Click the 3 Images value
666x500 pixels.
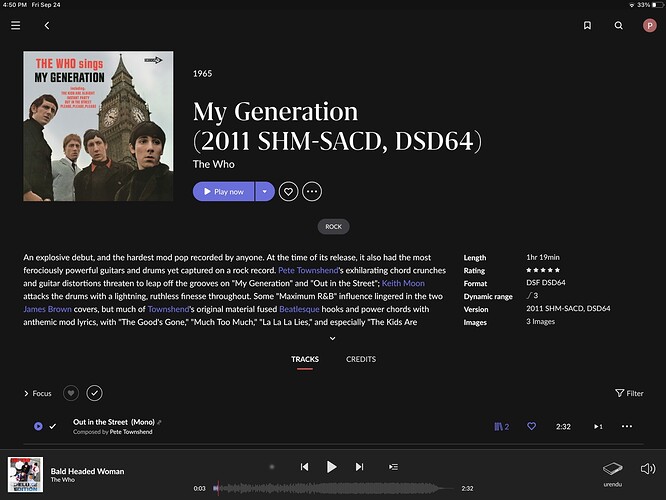(540, 322)
